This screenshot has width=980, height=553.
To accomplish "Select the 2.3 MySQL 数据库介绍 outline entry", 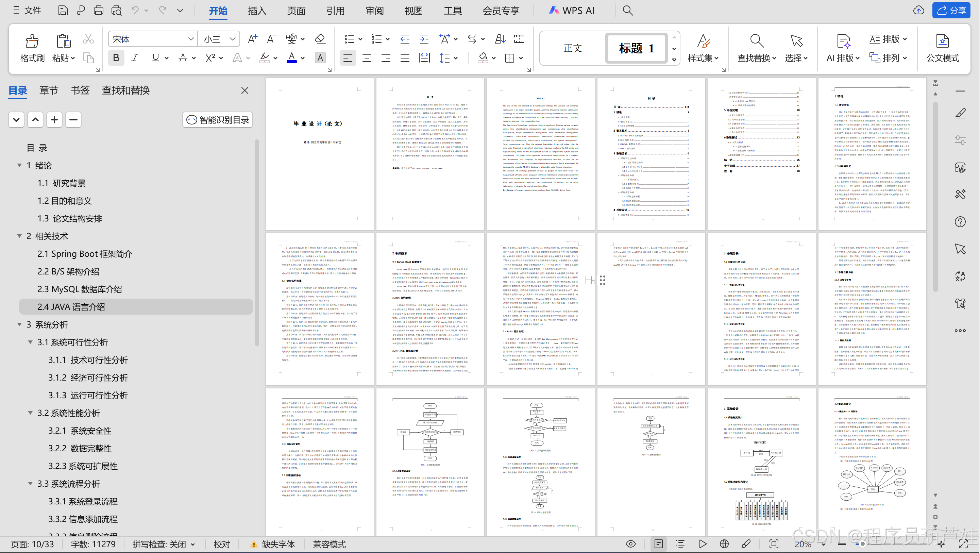I will 80,289.
